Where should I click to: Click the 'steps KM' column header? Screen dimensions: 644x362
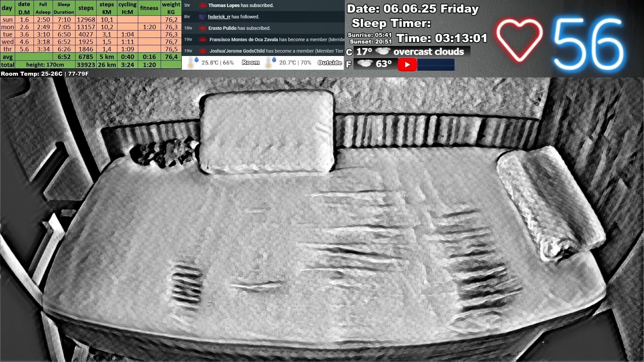[107, 8]
